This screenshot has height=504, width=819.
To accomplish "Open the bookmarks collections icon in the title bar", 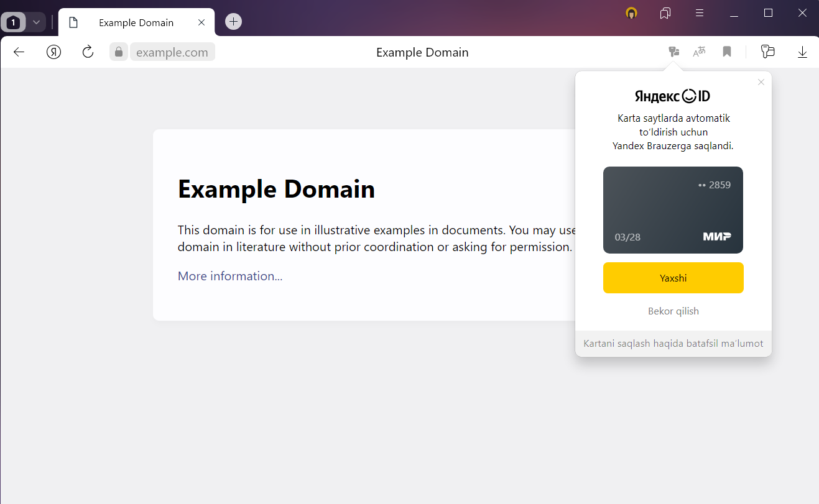I will [x=665, y=13].
